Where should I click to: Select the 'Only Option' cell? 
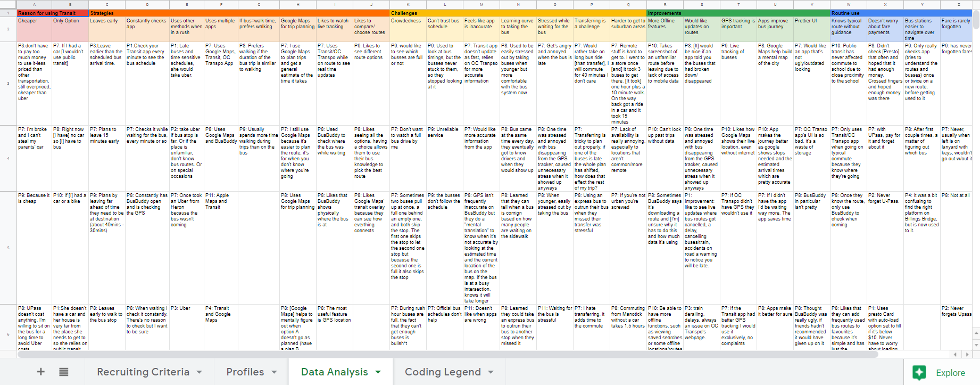tap(70, 29)
